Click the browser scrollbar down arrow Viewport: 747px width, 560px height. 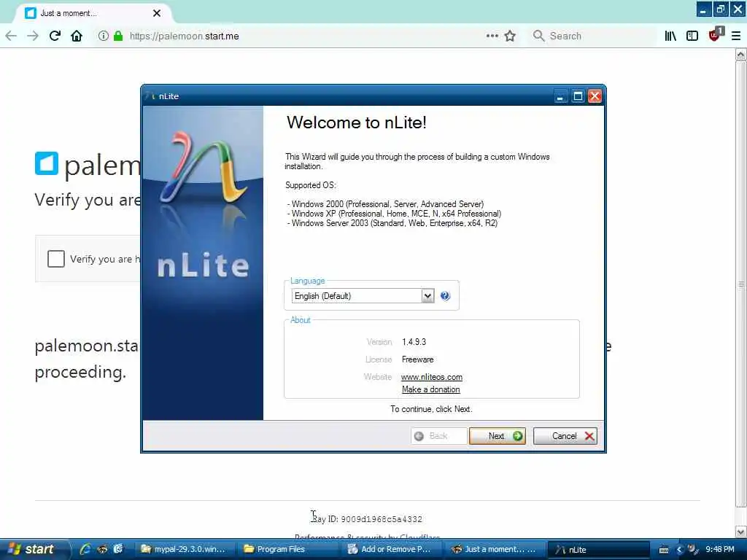pos(741,531)
